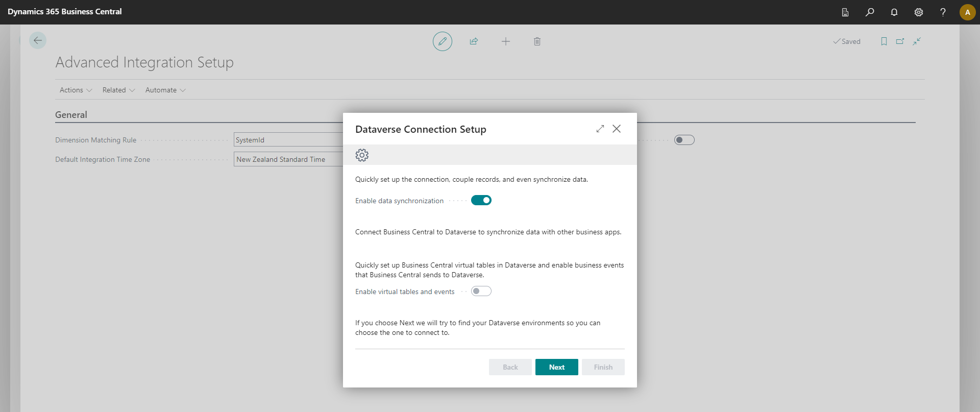Toggle the switch on the Advanced Integration Setup page
The height and width of the screenshot is (412, 980).
point(684,140)
